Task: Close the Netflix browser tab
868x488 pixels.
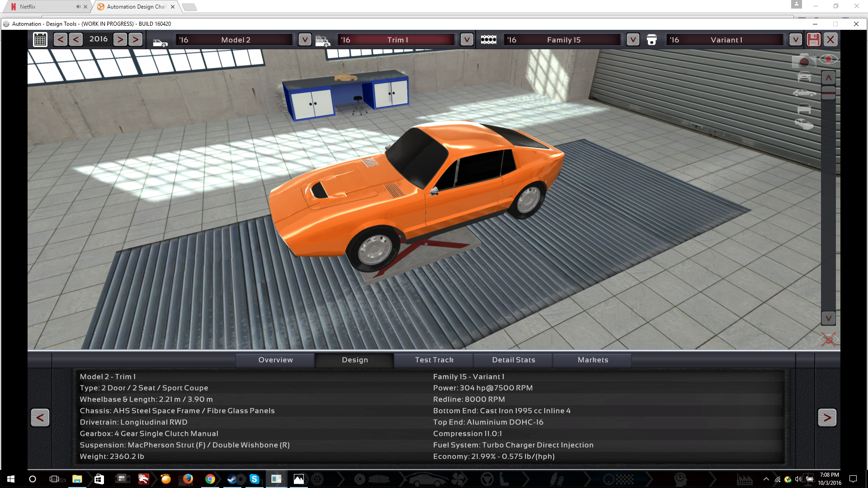Action: tap(85, 7)
